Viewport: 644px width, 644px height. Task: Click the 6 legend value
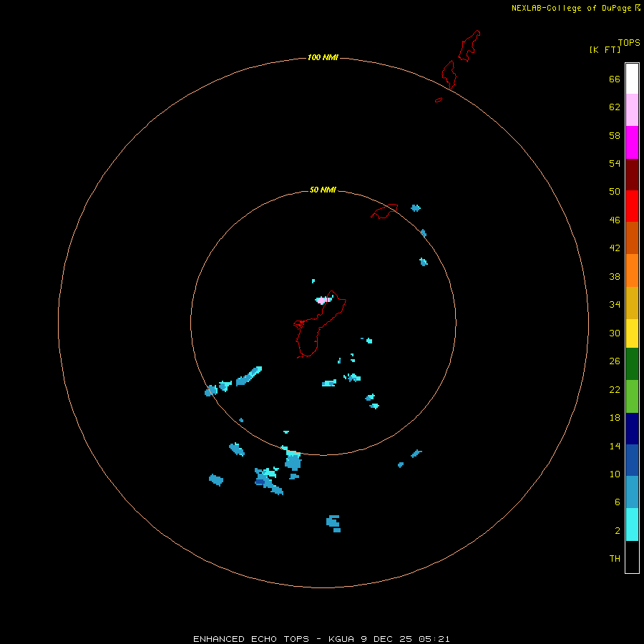[617, 502]
